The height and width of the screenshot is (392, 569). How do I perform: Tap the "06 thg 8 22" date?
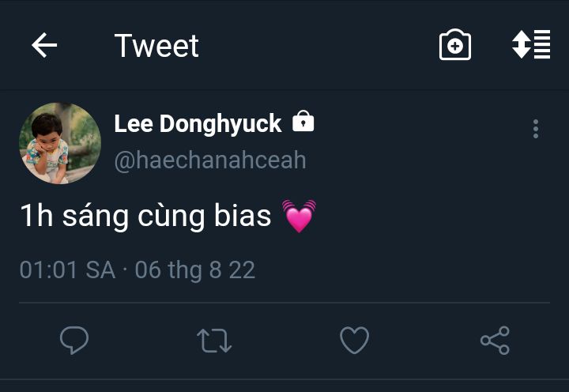(195, 270)
